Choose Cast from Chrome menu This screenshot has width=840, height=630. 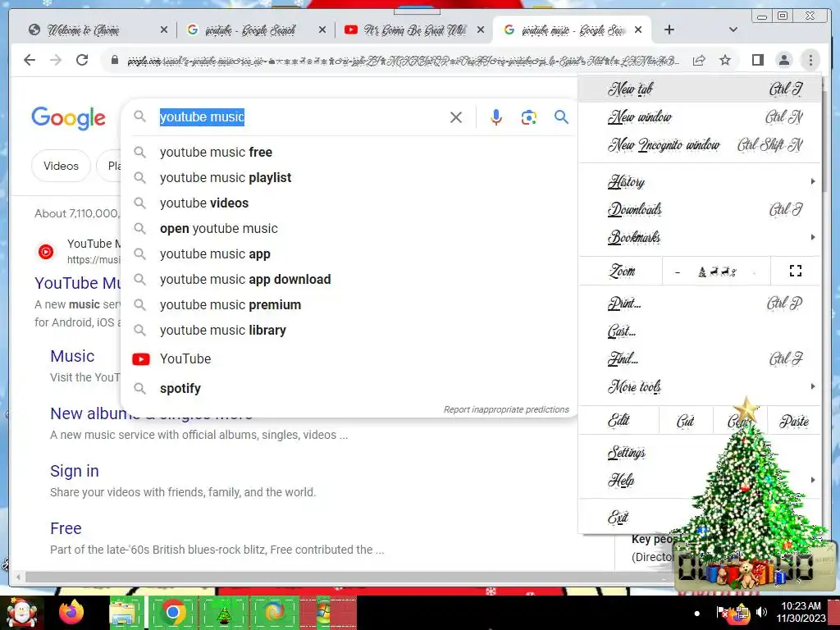(x=701, y=331)
